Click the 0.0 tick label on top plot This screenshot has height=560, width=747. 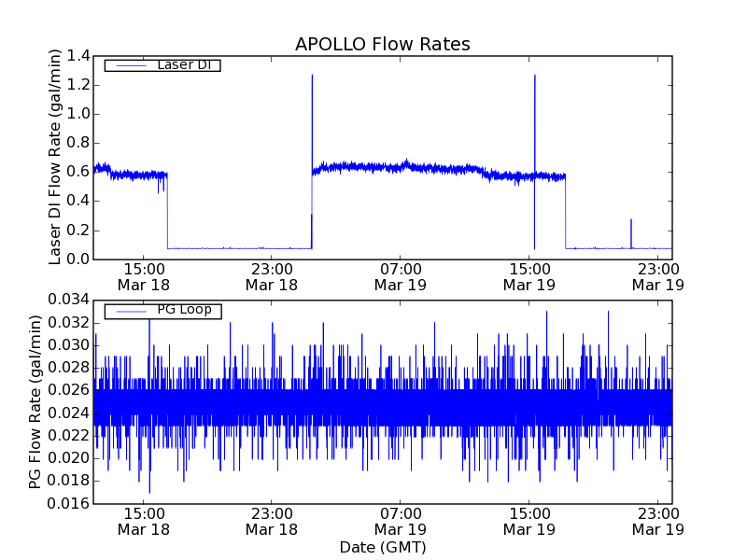click(x=78, y=259)
